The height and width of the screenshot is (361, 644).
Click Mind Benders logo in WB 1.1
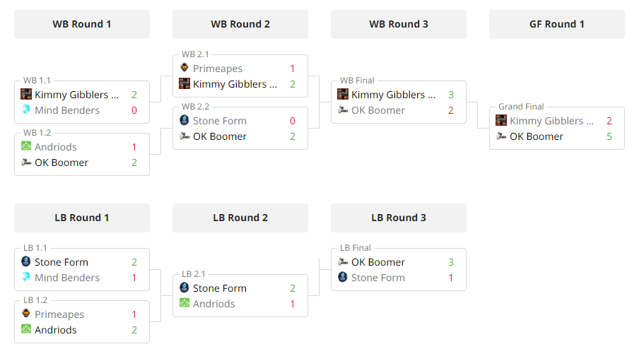click(x=26, y=110)
